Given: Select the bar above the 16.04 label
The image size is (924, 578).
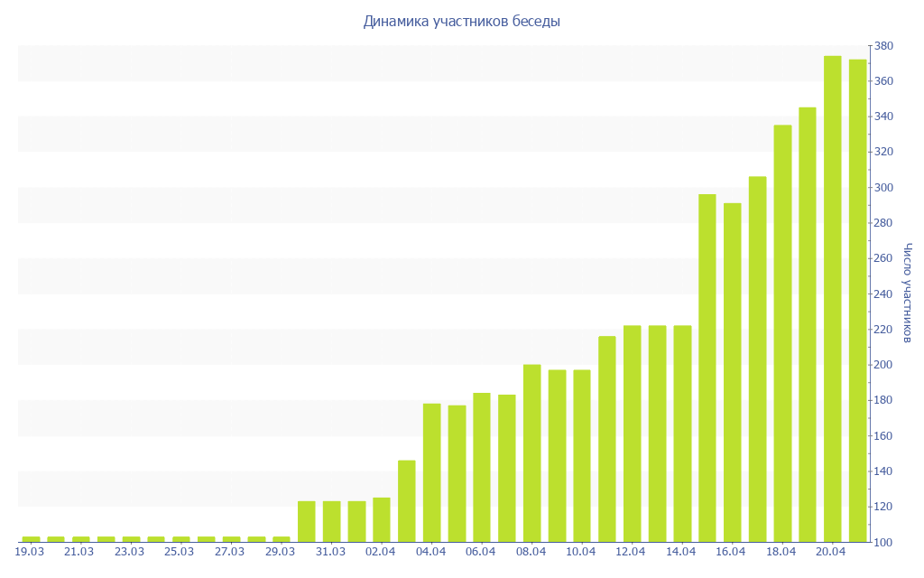Looking at the screenshot, I should coord(732,372).
